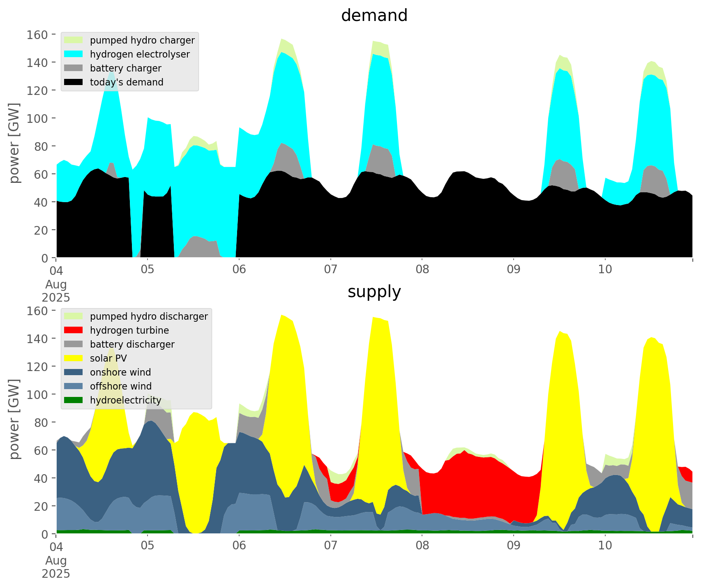Click the yellow solar PV legend swatch

coord(74,358)
